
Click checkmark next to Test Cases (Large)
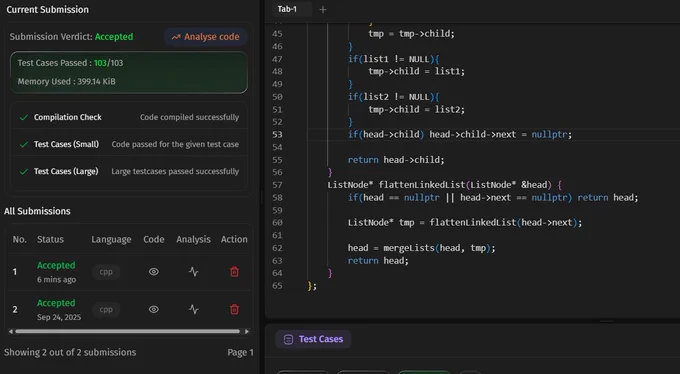(x=24, y=172)
